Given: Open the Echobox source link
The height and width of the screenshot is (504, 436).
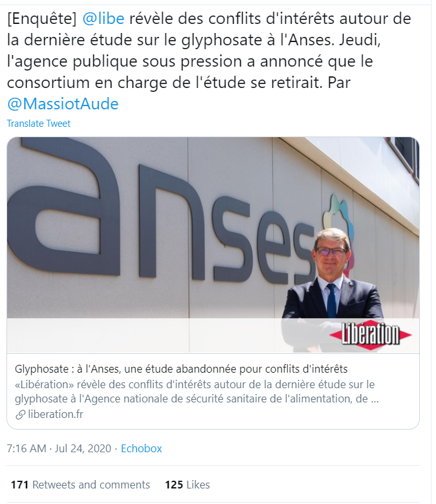Looking at the screenshot, I should coord(142,448).
